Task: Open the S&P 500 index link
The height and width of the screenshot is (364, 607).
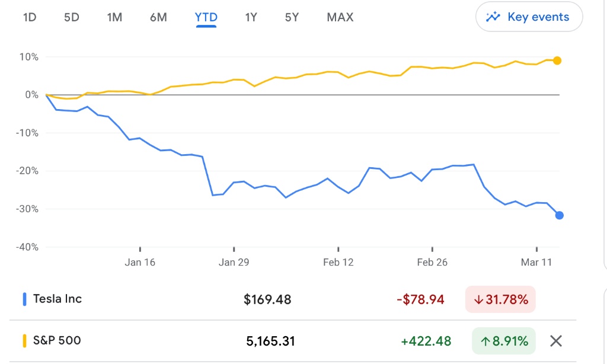Action: point(57,340)
